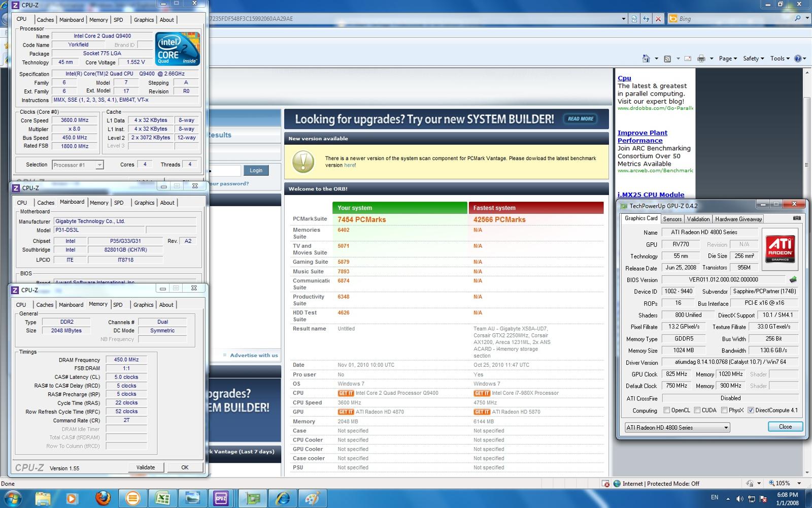The height and width of the screenshot is (508, 812).
Task: Click the ATI Radeon logo in GPU-Z
Action: pyautogui.click(x=780, y=249)
